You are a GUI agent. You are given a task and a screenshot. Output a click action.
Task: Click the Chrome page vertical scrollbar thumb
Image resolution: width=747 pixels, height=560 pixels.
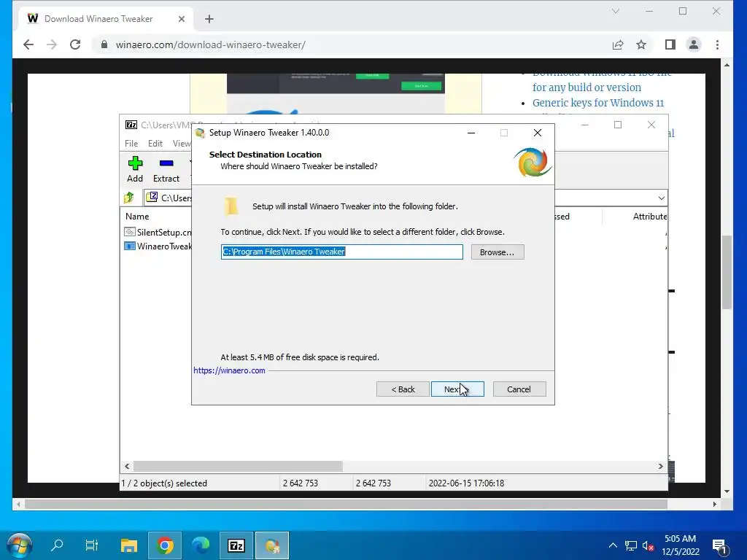coord(727,273)
